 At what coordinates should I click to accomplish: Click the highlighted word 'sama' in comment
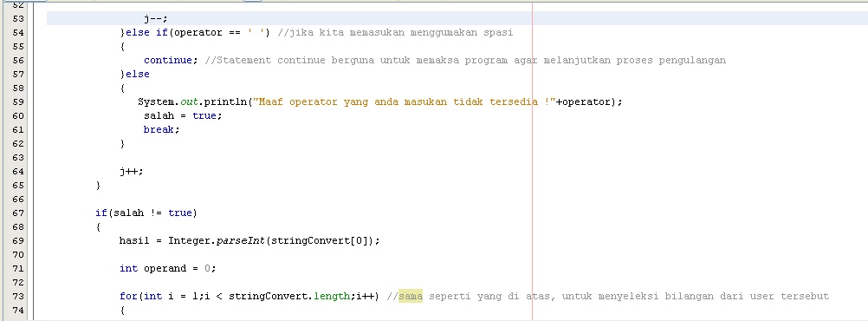point(411,296)
